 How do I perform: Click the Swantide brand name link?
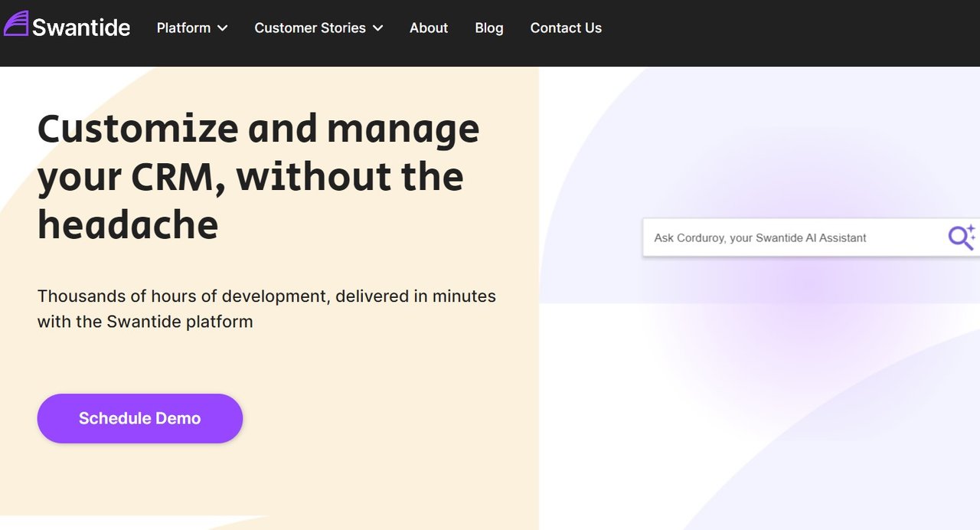pyautogui.click(x=81, y=28)
